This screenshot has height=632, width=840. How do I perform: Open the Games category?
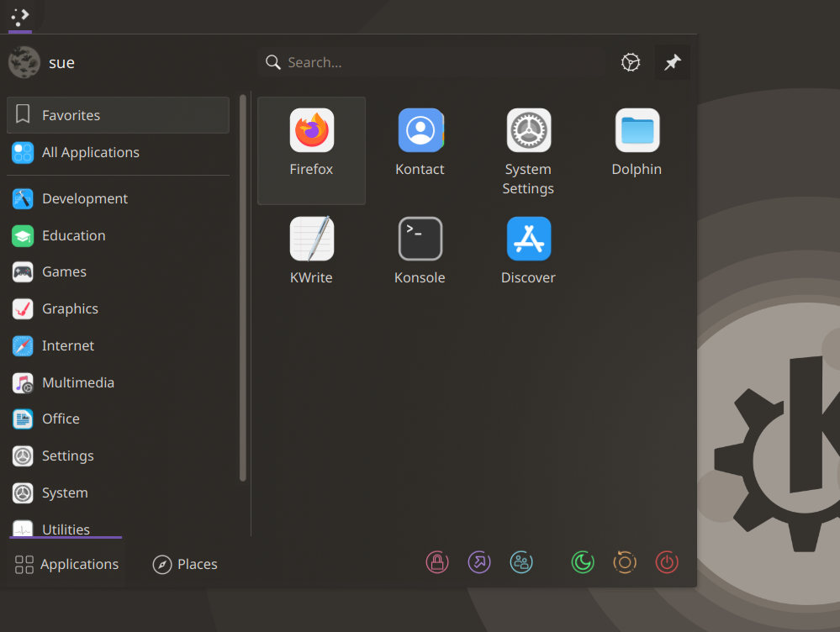pyautogui.click(x=118, y=272)
